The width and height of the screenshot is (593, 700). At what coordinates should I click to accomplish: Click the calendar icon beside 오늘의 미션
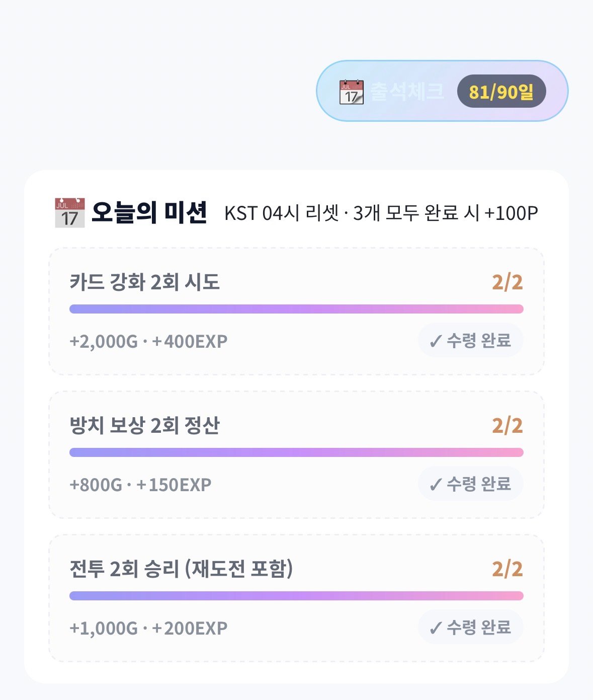[69, 213]
